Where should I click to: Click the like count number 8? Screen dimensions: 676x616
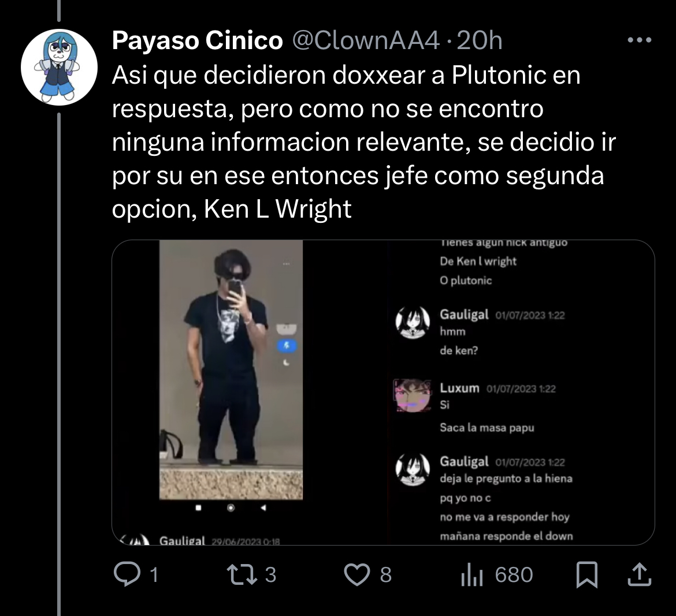(386, 574)
